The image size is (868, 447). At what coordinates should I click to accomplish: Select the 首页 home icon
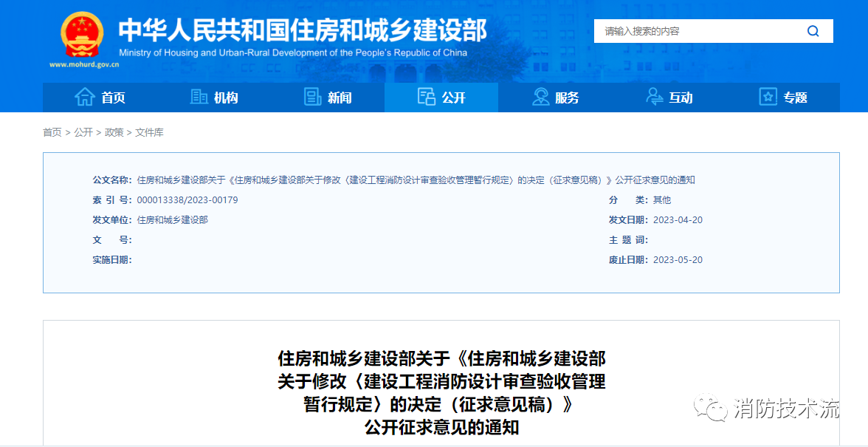[x=83, y=97]
